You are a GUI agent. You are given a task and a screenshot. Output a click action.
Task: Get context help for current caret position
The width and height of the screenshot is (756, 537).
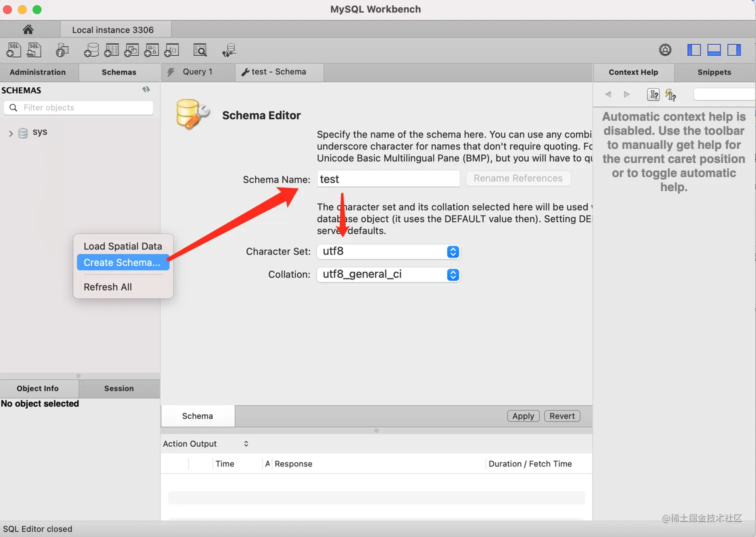tap(653, 94)
